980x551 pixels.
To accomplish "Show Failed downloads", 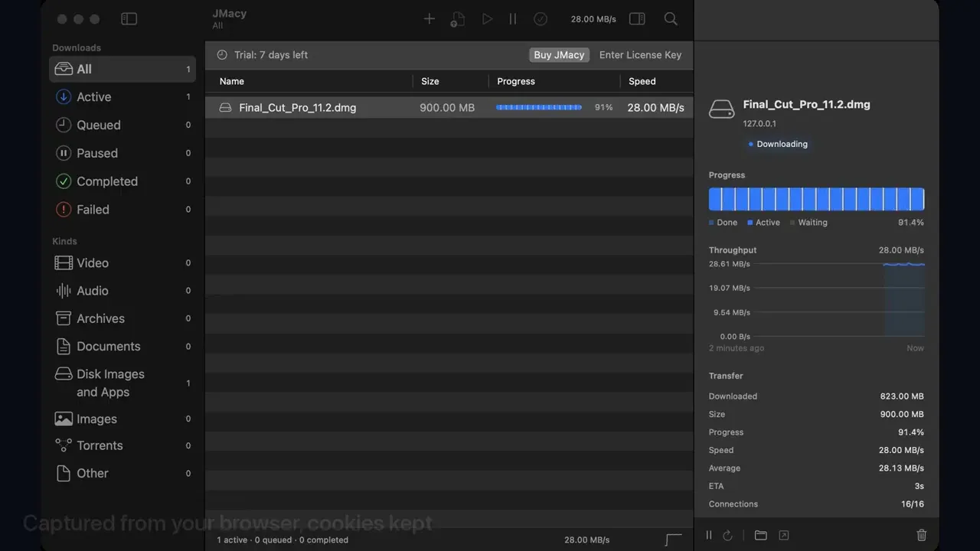I will 122,210.
